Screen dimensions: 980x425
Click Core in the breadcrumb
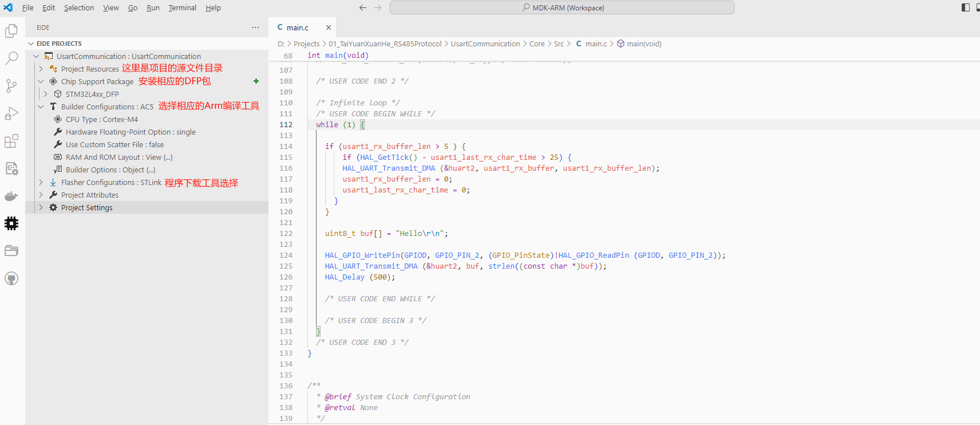click(537, 44)
